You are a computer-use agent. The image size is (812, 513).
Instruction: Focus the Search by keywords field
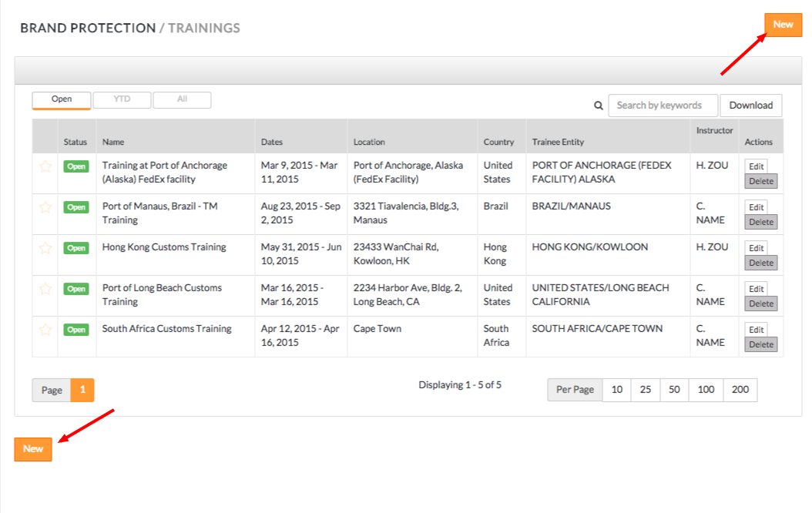pyautogui.click(x=663, y=106)
